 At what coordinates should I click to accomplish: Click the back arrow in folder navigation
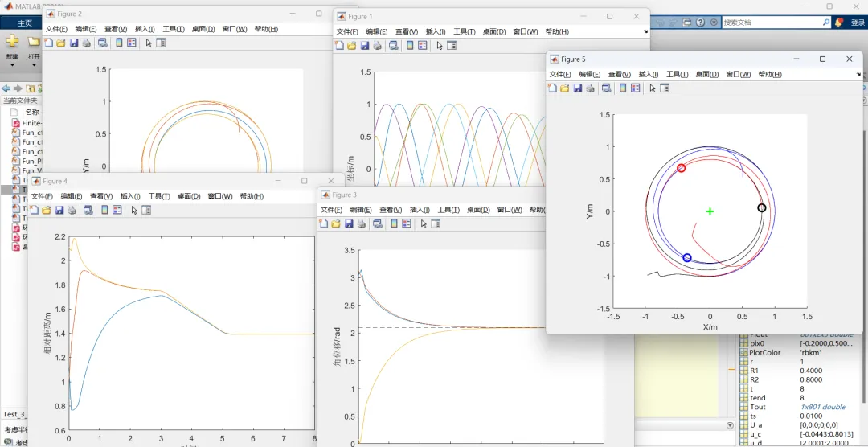[x=6, y=88]
